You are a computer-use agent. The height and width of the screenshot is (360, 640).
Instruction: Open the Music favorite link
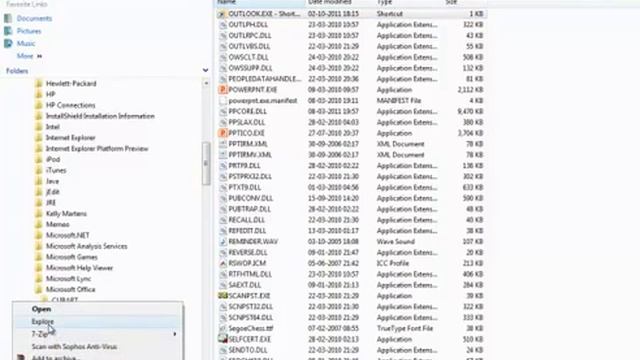click(26, 43)
